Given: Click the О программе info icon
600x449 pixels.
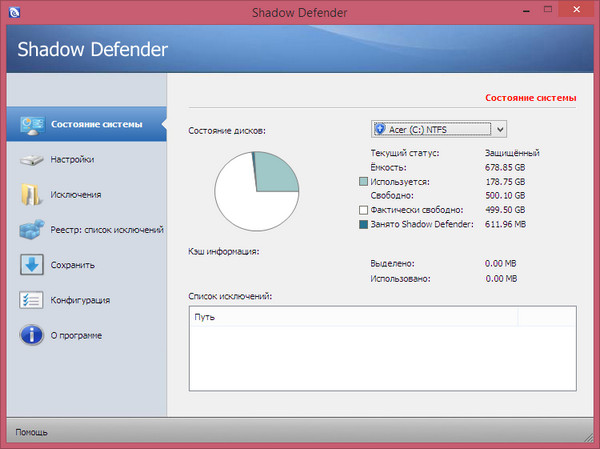Looking at the screenshot, I should point(31,335).
